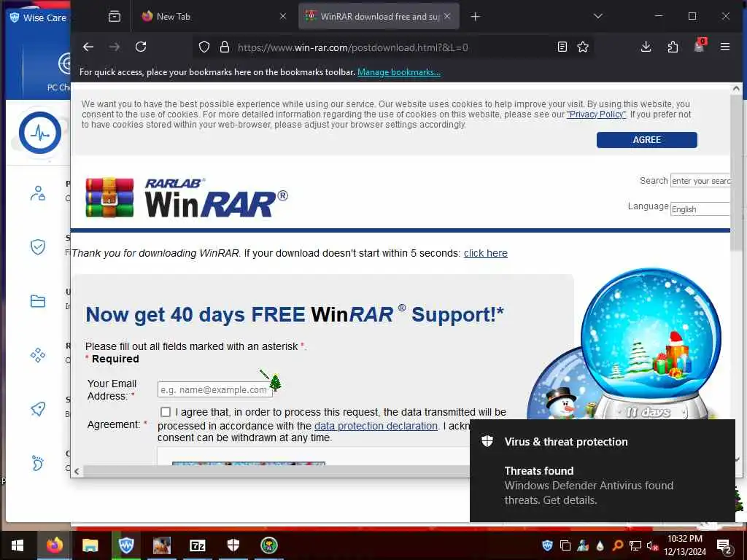Click the notification extension with red badge
Viewport: 747px width, 560px height.
tap(700, 46)
